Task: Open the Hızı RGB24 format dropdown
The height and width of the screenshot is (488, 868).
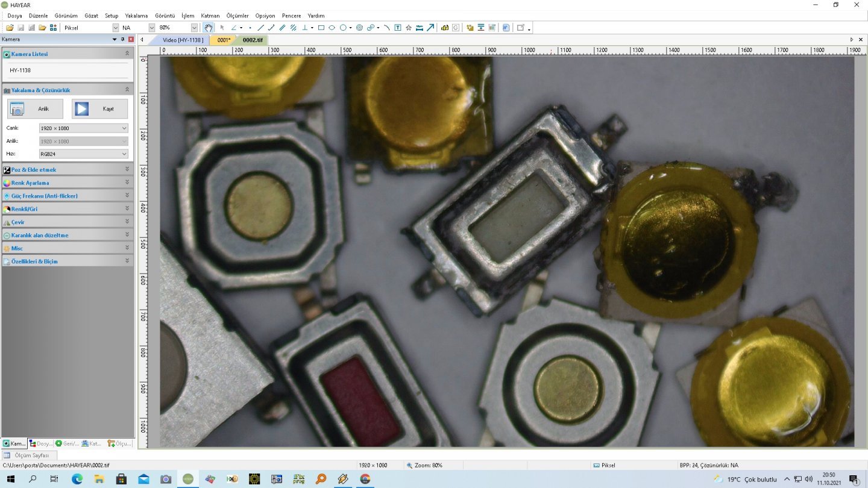Action: tap(83, 154)
